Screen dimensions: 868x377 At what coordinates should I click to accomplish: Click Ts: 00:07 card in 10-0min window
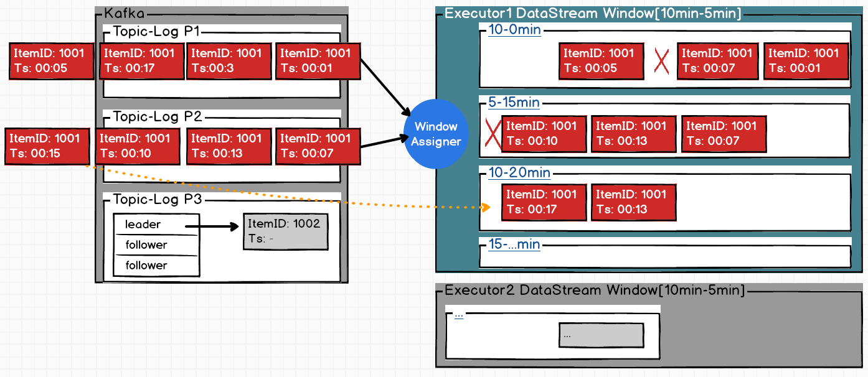717,61
